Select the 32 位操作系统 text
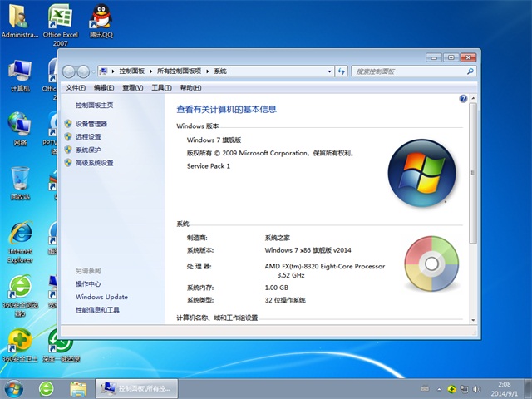532x399 pixels. click(x=284, y=300)
